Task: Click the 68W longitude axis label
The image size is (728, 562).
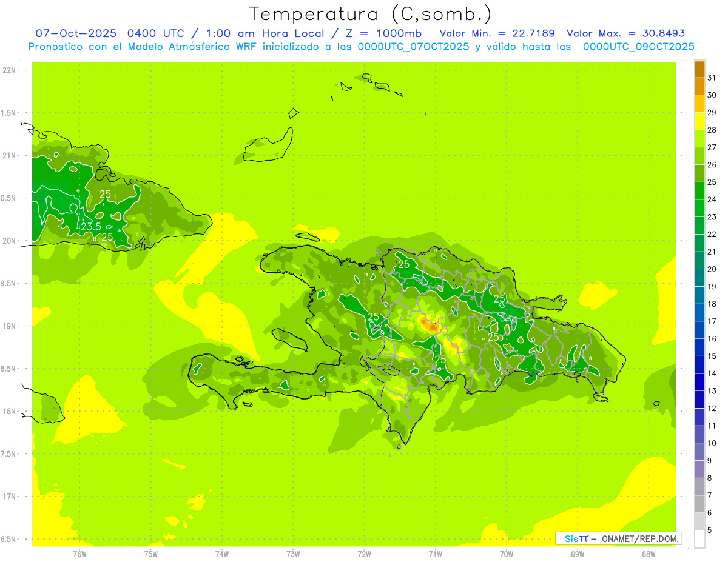Action: click(x=648, y=554)
